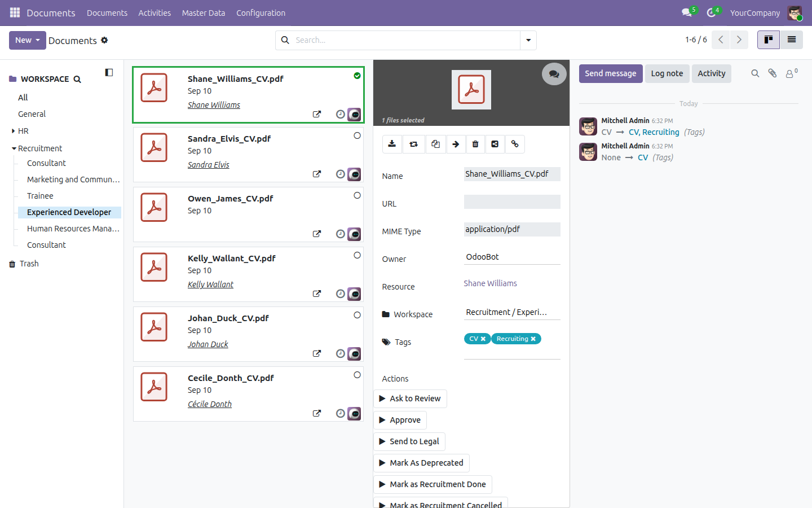Schedule an Activity
The height and width of the screenshot is (508, 812).
[712, 73]
